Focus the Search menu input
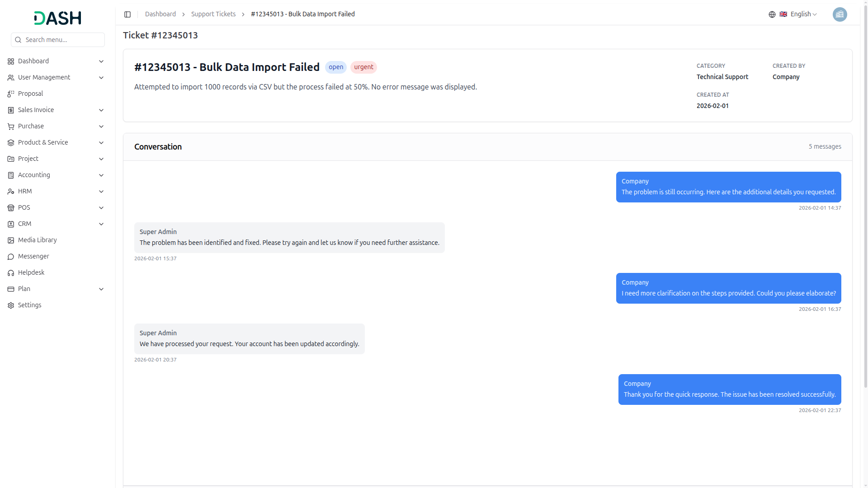The width and height of the screenshot is (868, 488). pyautogui.click(x=63, y=40)
